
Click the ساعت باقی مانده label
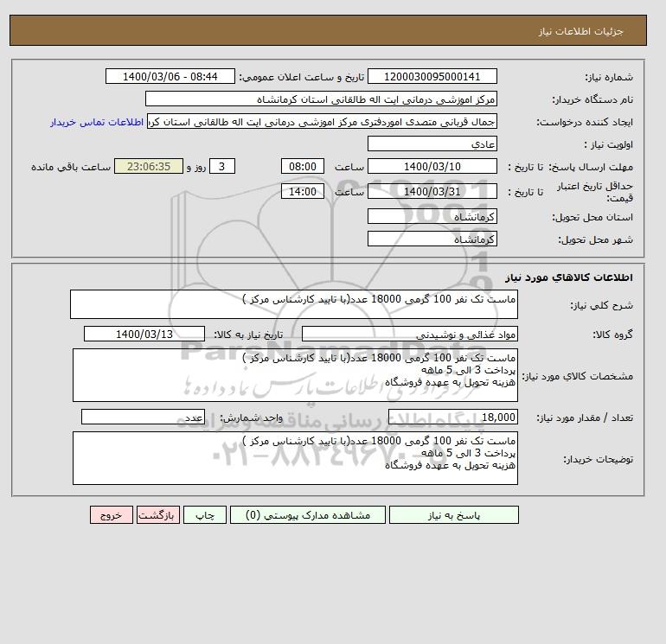pyautogui.click(x=71, y=167)
